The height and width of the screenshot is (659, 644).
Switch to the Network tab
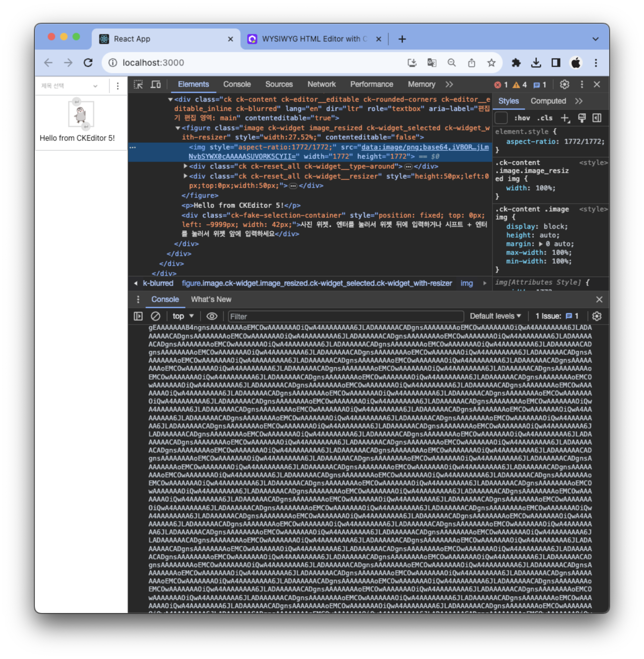(x=321, y=84)
